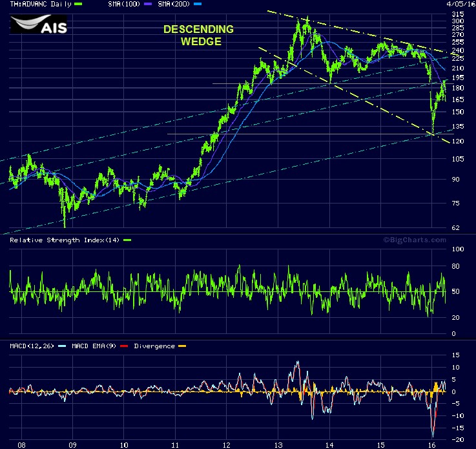Select the SMA(200) legend label
The image size is (476, 449).
point(174,4)
